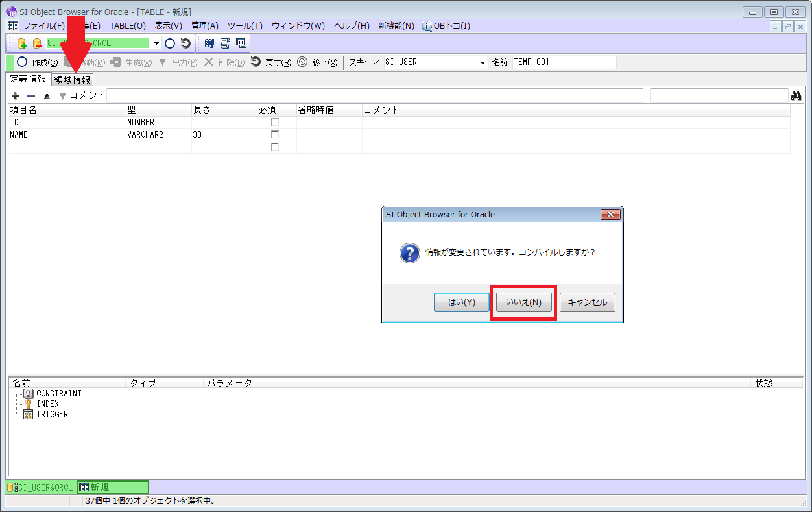Screen dimensions: 812x512
Task: Click the 長さ column header
Action: (224, 110)
